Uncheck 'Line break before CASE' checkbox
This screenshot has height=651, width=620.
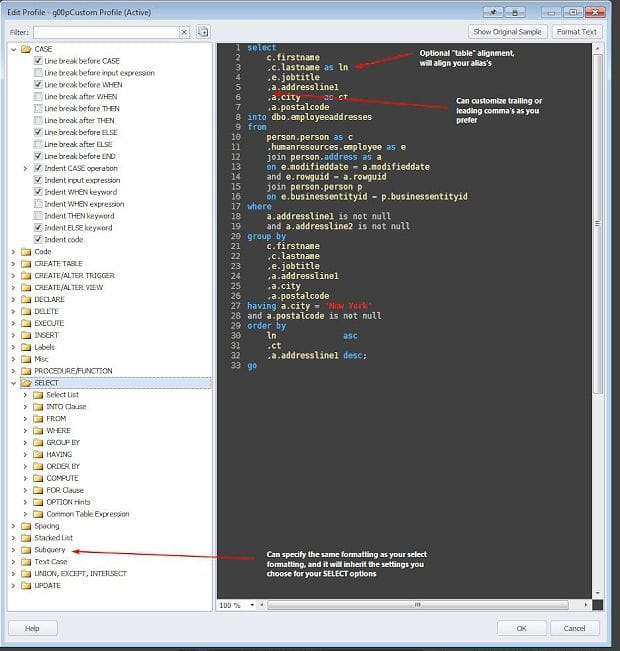tap(39, 61)
